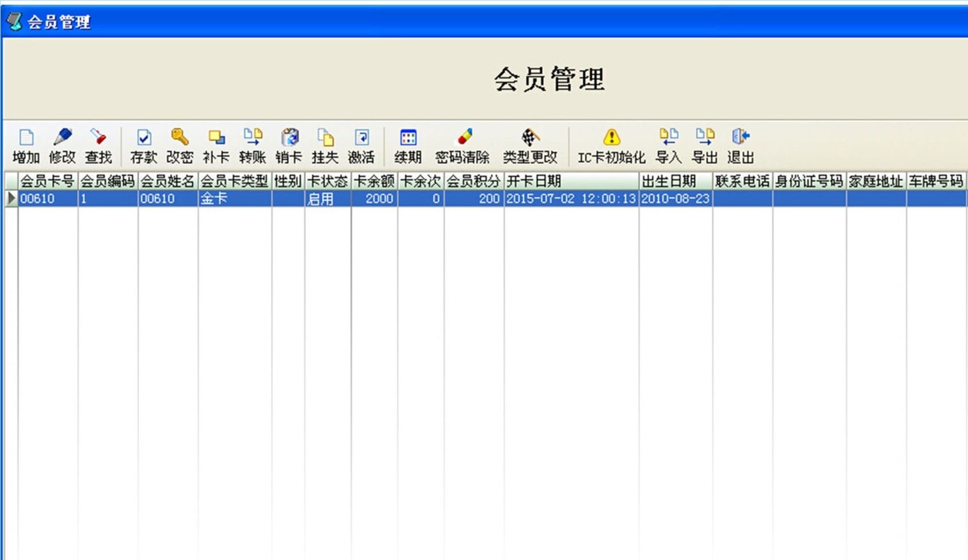Click the 开卡日期 column header
Viewport: 968px width, 560px height.
pos(571,182)
